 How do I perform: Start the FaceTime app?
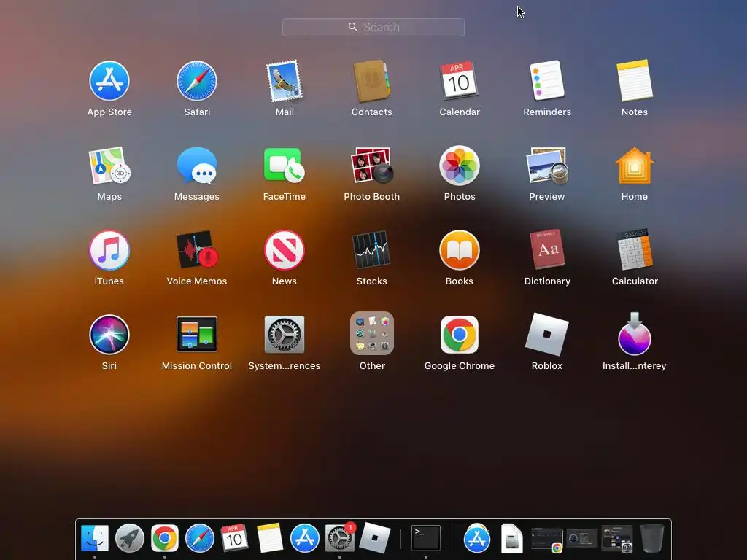click(x=285, y=166)
